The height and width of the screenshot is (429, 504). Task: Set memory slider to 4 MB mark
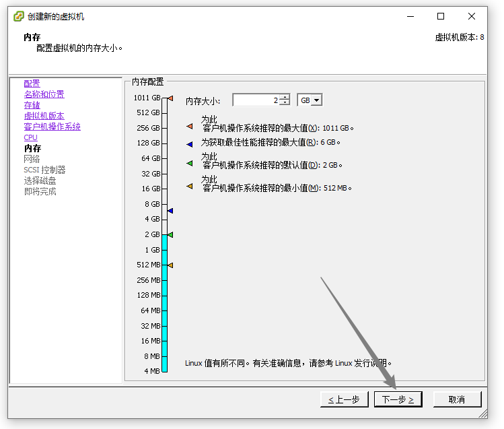click(x=164, y=371)
